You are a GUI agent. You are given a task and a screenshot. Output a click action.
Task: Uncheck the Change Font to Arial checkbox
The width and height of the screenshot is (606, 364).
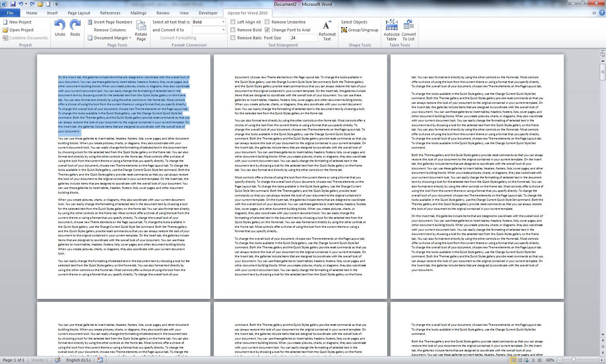point(267,30)
